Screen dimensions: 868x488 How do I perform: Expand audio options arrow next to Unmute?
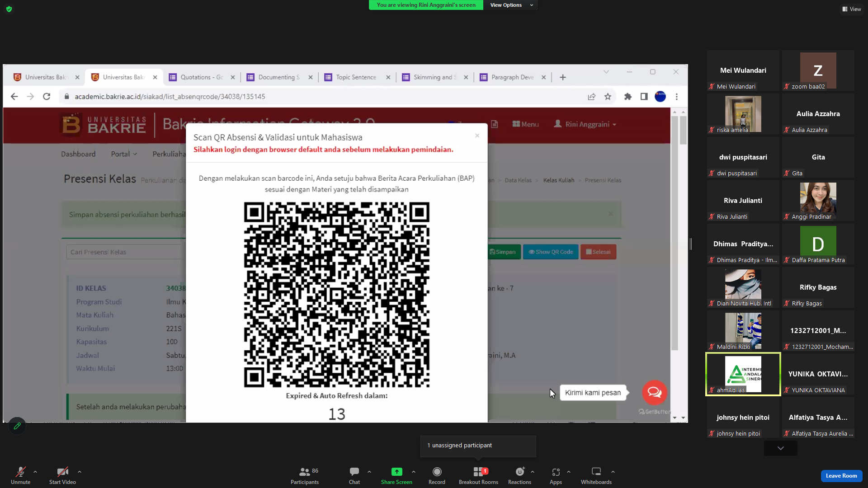(x=35, y=472)
